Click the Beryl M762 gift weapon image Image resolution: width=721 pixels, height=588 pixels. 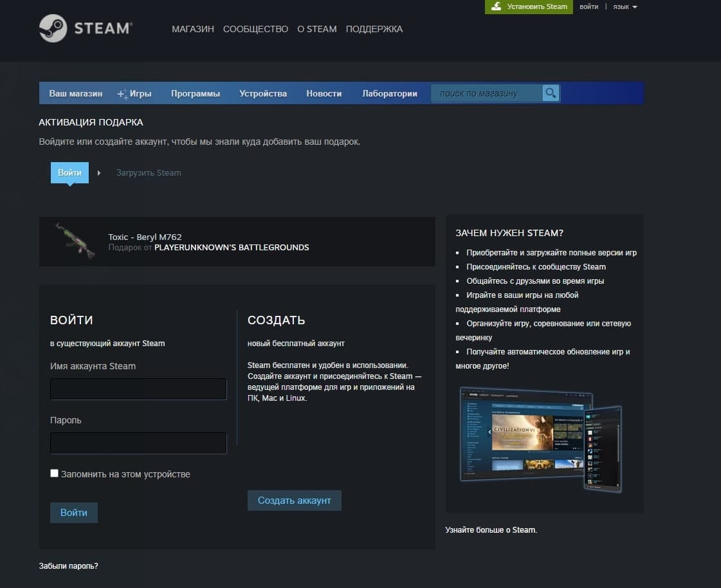[75, 241]
